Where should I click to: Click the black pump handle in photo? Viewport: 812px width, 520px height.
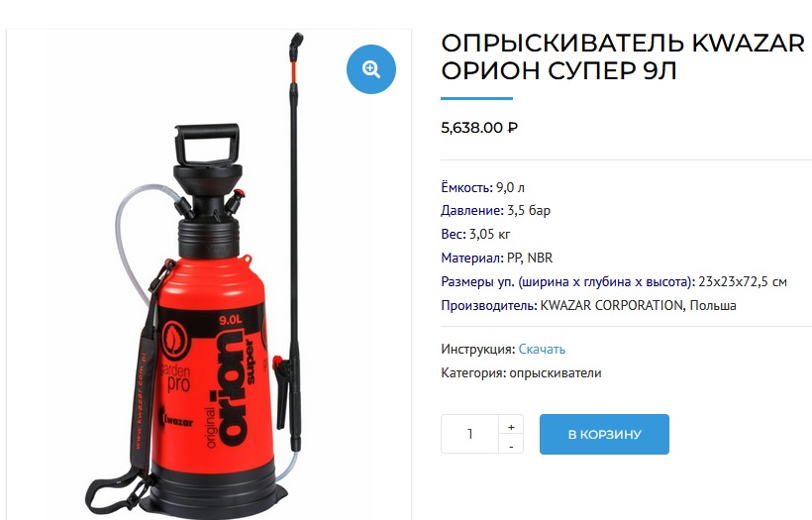[x=208, y=144]
